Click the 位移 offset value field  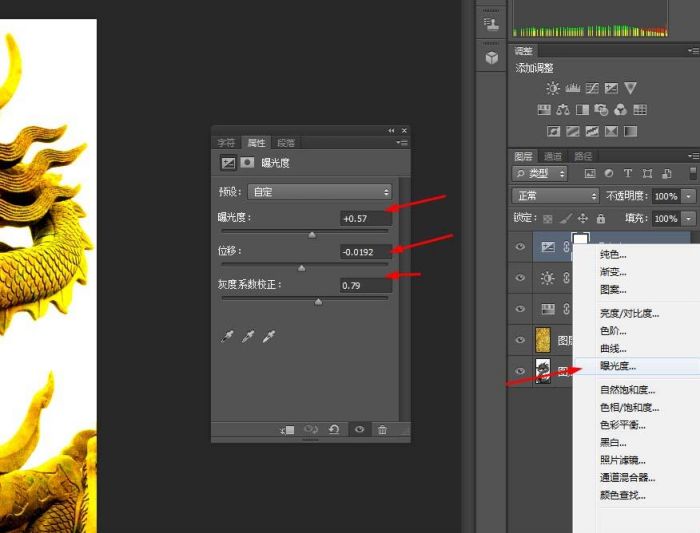coord(364,252)
